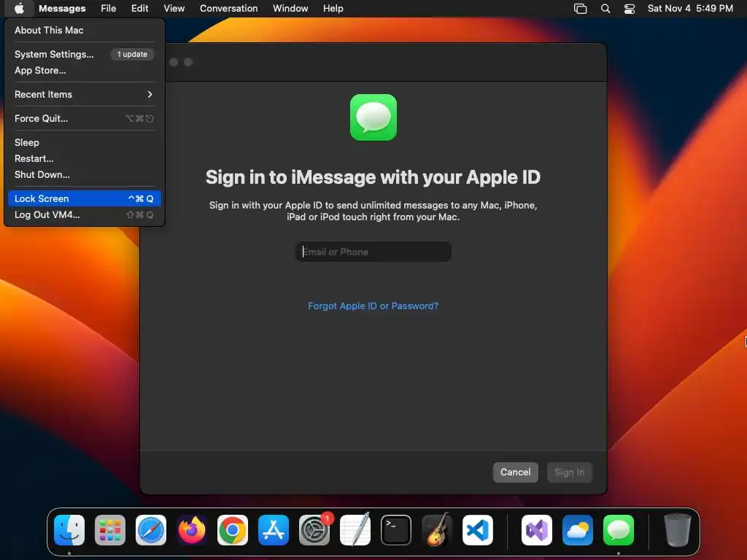The image size is (747, 560).
Task: Choose Log Out VM4 menu item
Action: 85,215
